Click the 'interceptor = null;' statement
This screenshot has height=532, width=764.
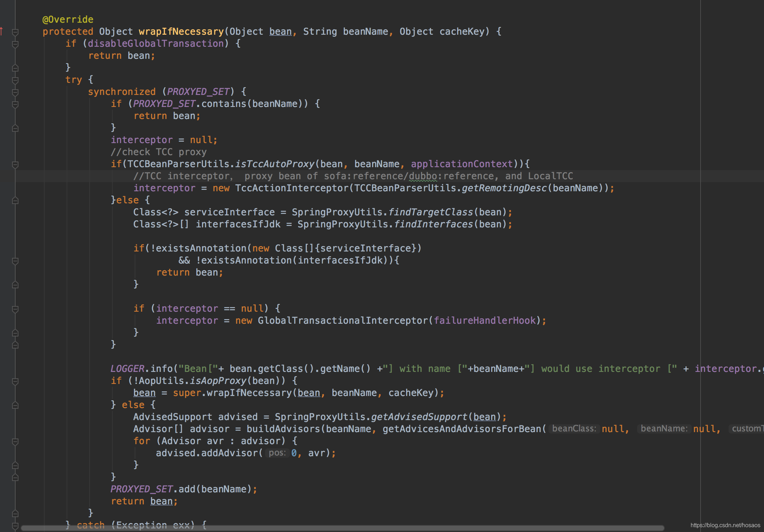[x=164, y=140]
